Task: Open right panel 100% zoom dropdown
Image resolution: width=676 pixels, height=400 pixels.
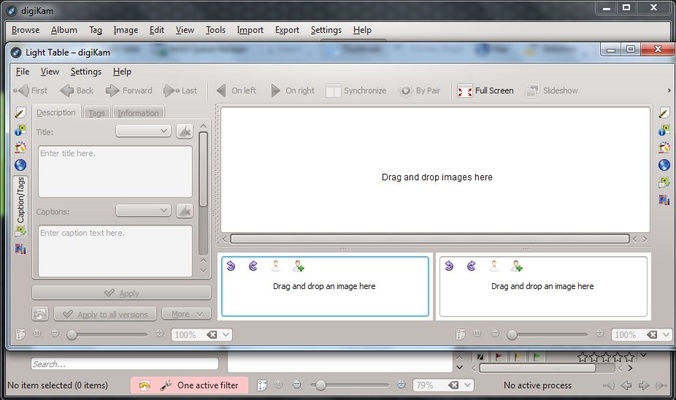Action: 666,334
